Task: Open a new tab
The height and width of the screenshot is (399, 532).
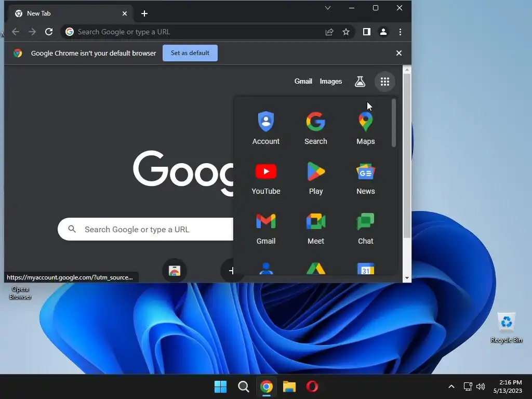Action: click(144, 14)
